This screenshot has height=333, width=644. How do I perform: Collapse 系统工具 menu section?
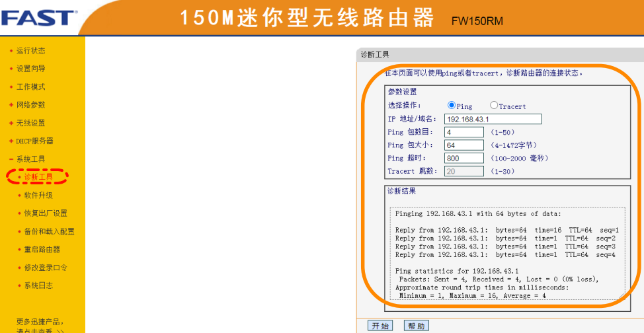30,159
